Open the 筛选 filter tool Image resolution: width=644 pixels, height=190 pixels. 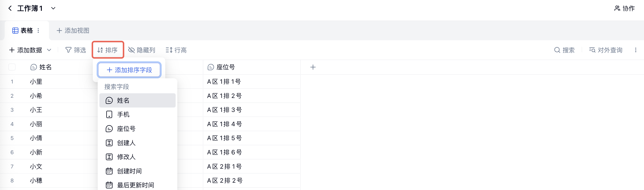(76, 50)
